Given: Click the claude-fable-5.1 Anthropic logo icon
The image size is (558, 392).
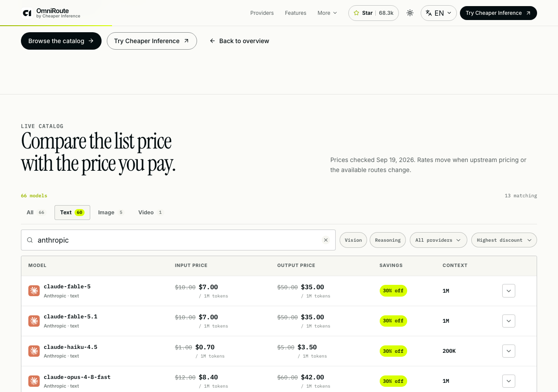Looking at the screenshot, I should click(x=34, y=321).
